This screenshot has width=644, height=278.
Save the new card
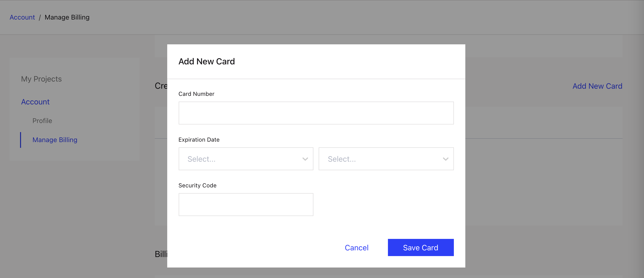click(420, 247)
